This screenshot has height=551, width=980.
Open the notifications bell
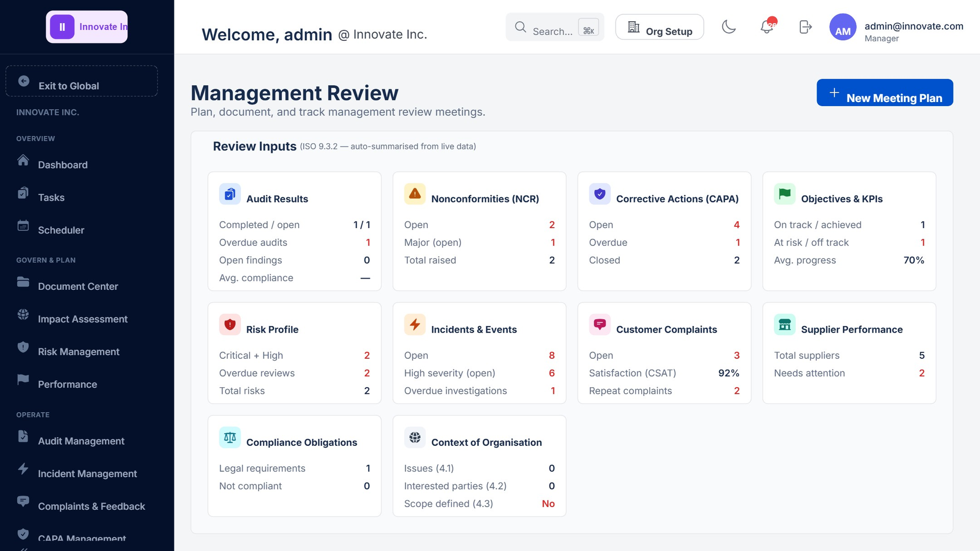[x=767, y=27]
